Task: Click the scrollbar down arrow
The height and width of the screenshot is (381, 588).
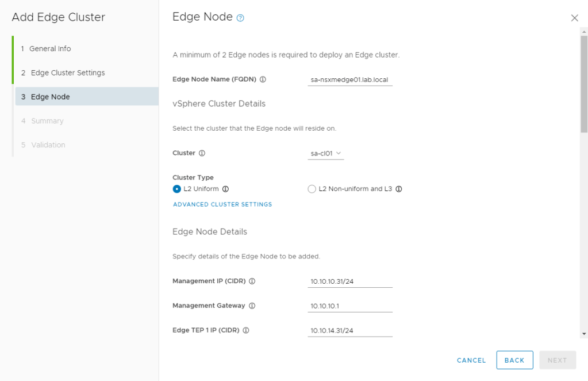Action: [x=584, y=333]
